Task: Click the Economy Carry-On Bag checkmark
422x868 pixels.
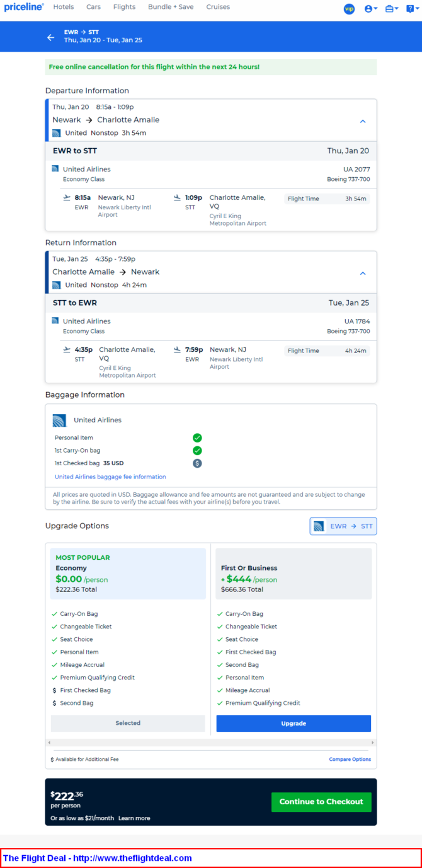Action: [x=54, y=614]
